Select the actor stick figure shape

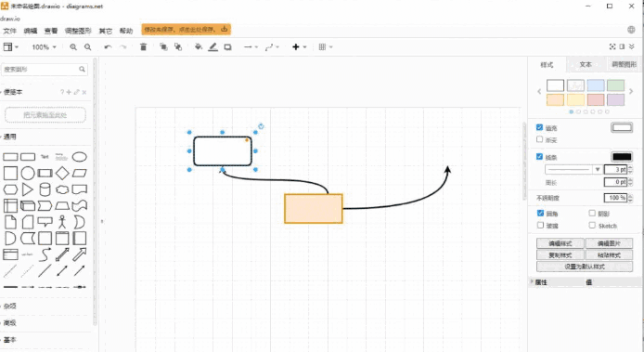pyautogui.click(x=62, y=222)
